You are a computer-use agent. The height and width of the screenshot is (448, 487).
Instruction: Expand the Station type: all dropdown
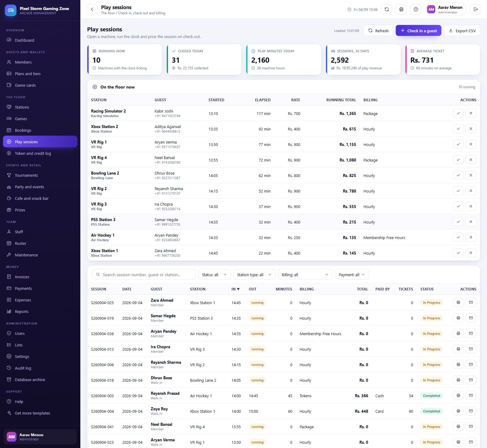point(254,275)
